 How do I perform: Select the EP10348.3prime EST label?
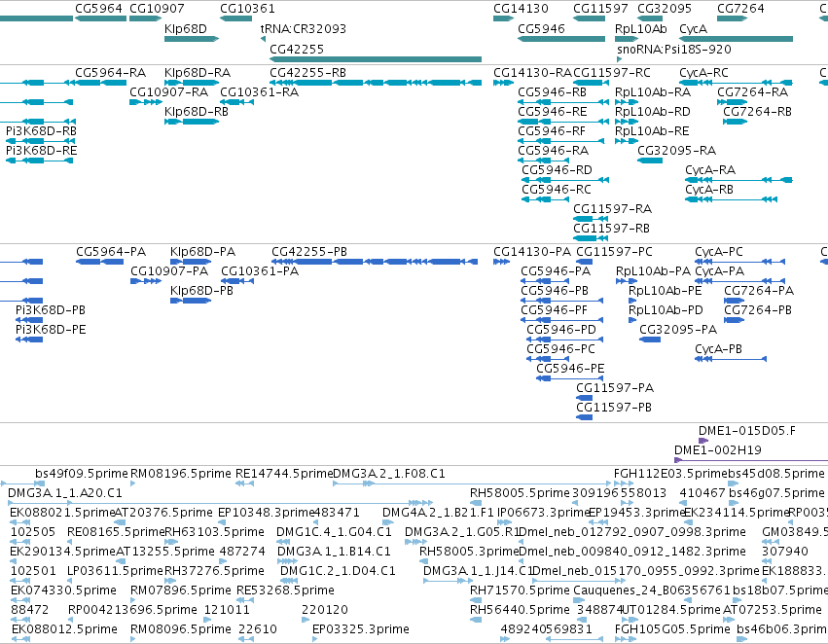[x=267, y=513]
